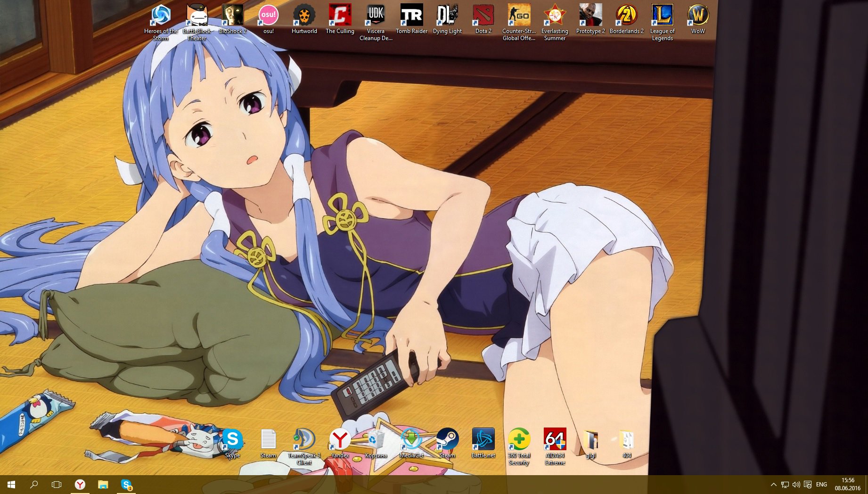Open the Action Center notifications icon
Image resolution: width=868 pixels, height=494 pixels.
807,484
